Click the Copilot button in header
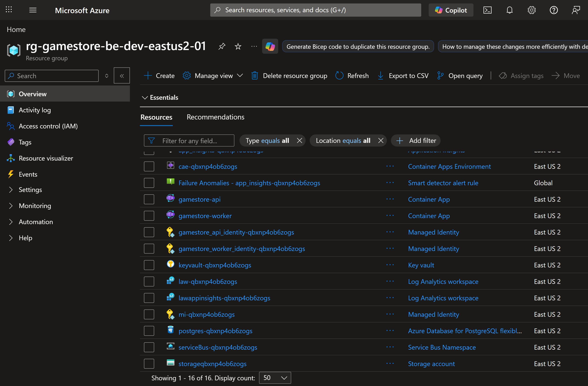This screenshot has width=588, height=386. [451, 10]
